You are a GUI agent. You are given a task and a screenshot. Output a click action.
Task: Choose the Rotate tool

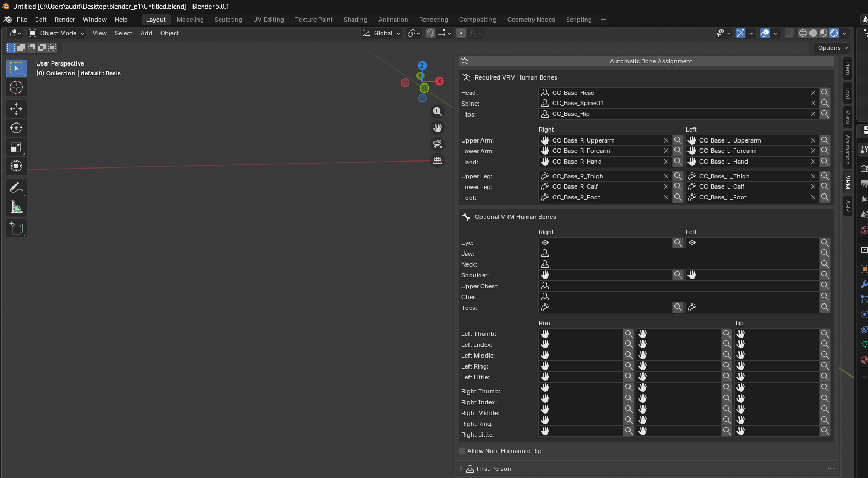16,128
